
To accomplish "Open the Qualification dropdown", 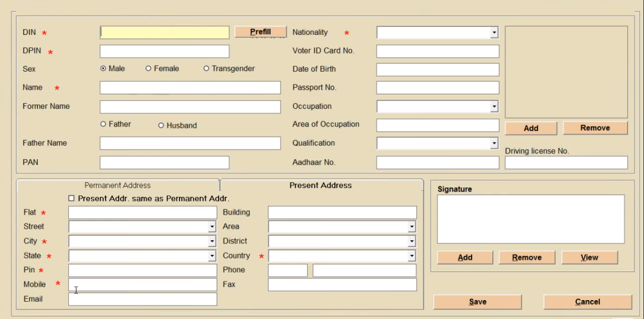I will 494,143.
